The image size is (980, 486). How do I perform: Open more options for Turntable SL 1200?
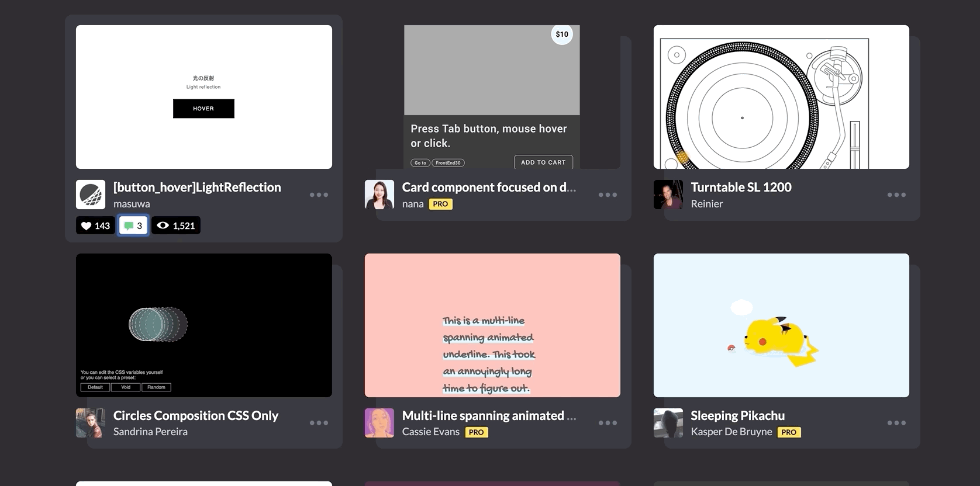896,195
